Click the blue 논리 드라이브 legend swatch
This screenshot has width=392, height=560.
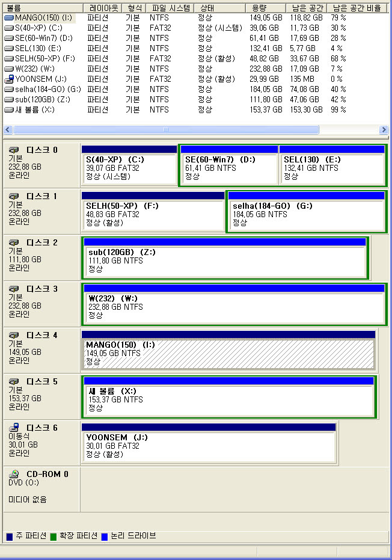[x=105, y=537]
